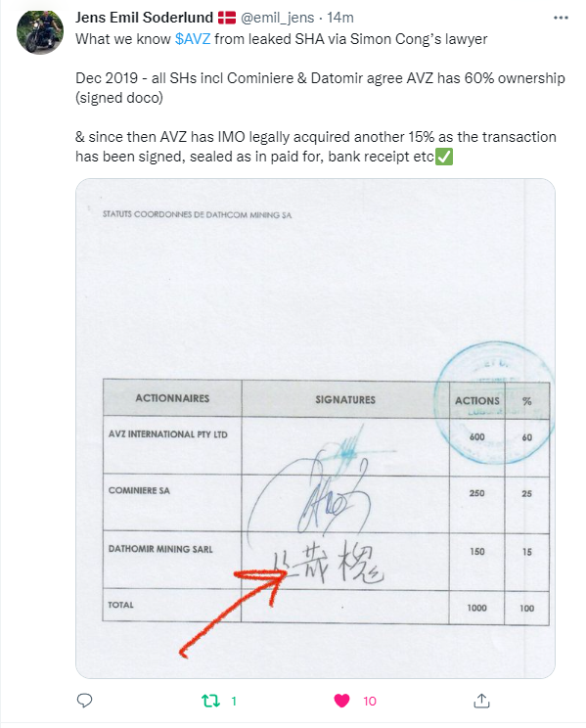The height and width of the screenshot is (728, 586).
Task: Open tweet permalink via 14m timestamp
Action: pos(340,18)
